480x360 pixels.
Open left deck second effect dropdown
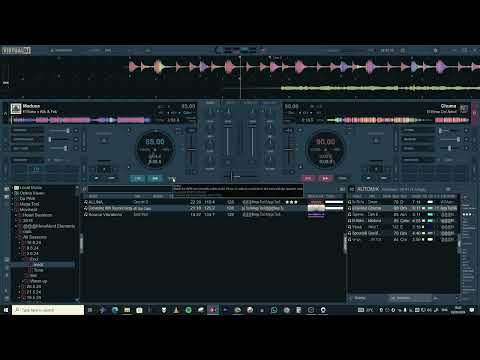coord(28,139)
